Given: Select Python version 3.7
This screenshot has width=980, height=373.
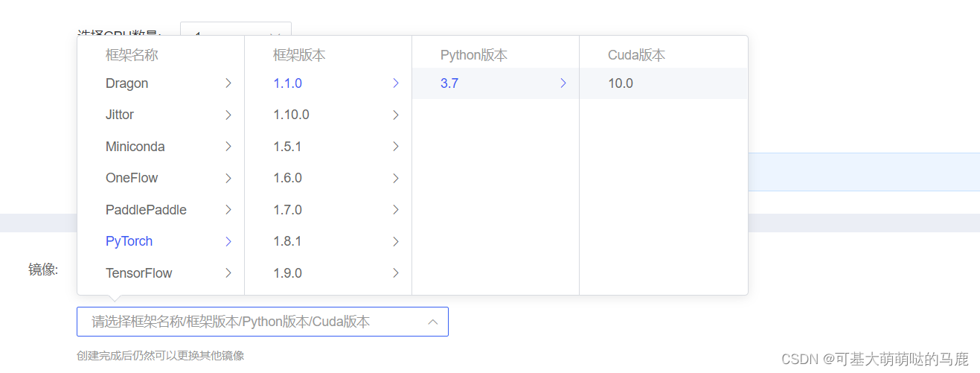Looking at the screenshot, I should [x=496, y=83].
